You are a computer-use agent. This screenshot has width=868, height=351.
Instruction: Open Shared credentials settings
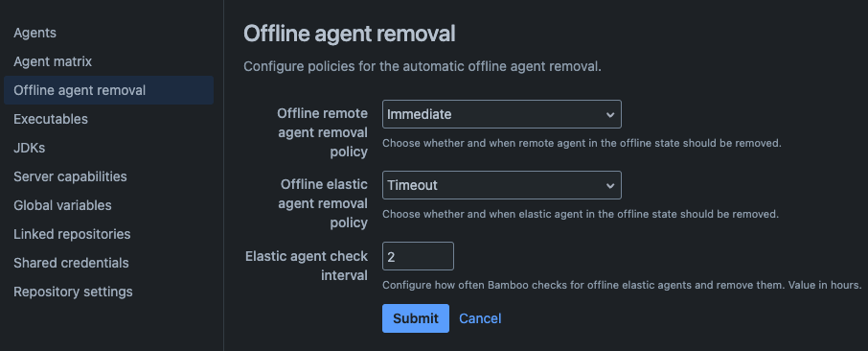click(71, 264)
